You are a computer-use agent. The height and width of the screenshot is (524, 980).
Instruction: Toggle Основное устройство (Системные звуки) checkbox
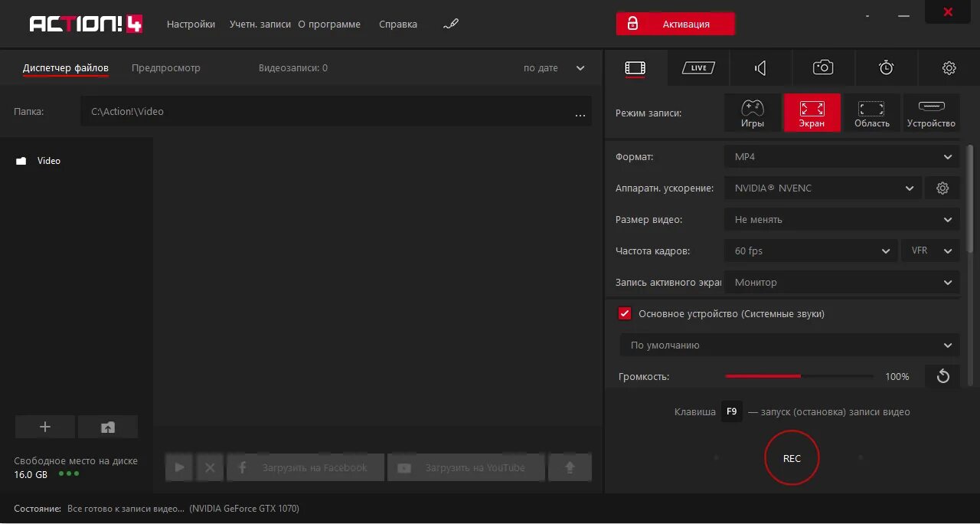coord(625,313)
